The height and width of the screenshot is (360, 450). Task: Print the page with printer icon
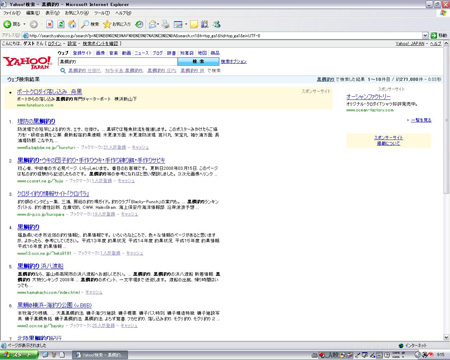coord(166,24)
